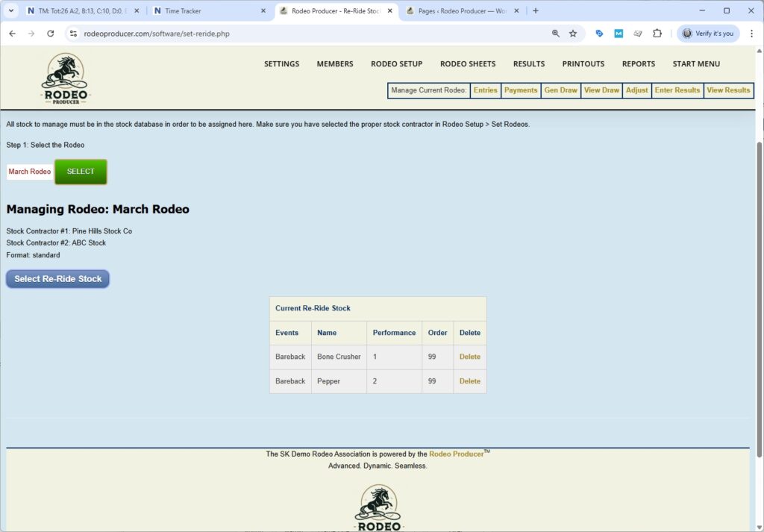Reload the page using the refresh icon
The height and width of the screenshot is (532, 764).
click(x=50, y=34)
